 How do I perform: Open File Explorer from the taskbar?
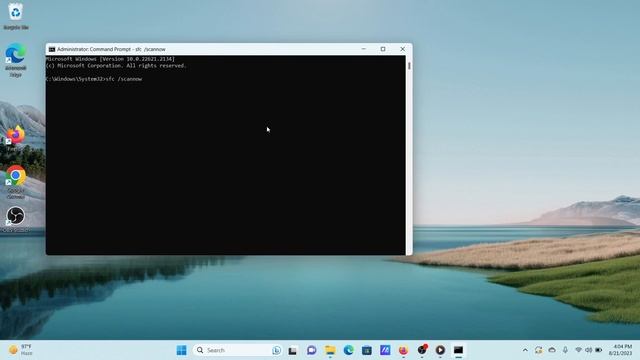pos(330,350)
